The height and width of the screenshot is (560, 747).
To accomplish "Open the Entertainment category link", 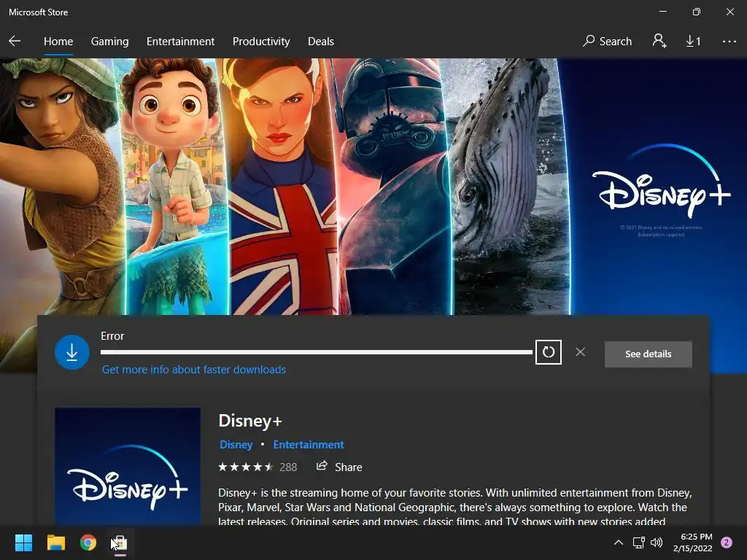I will point(309,445).
